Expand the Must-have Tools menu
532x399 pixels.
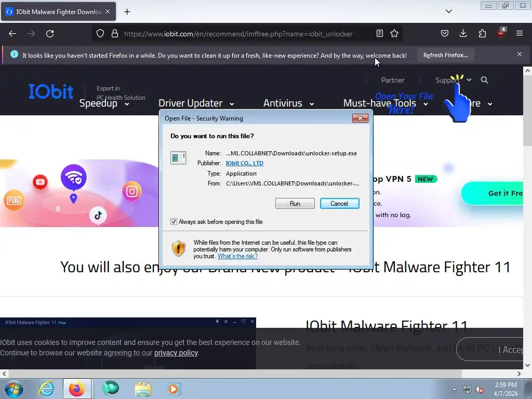click(x=385, y=103)
